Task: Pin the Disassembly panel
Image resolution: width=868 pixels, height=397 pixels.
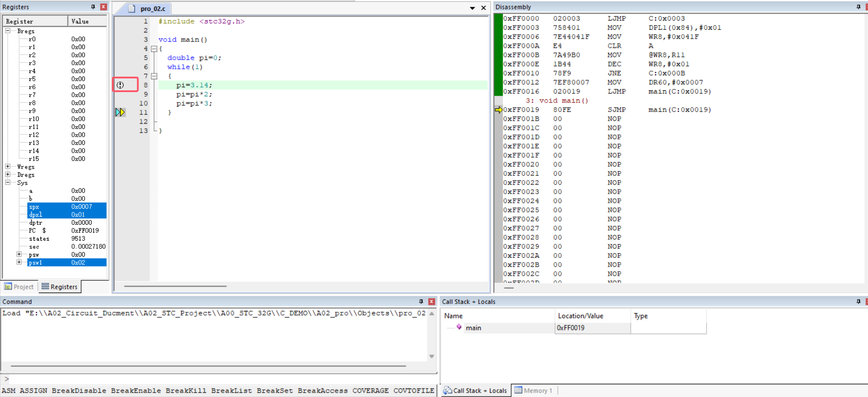Action: pyautogui.click(x=858, y=7)
